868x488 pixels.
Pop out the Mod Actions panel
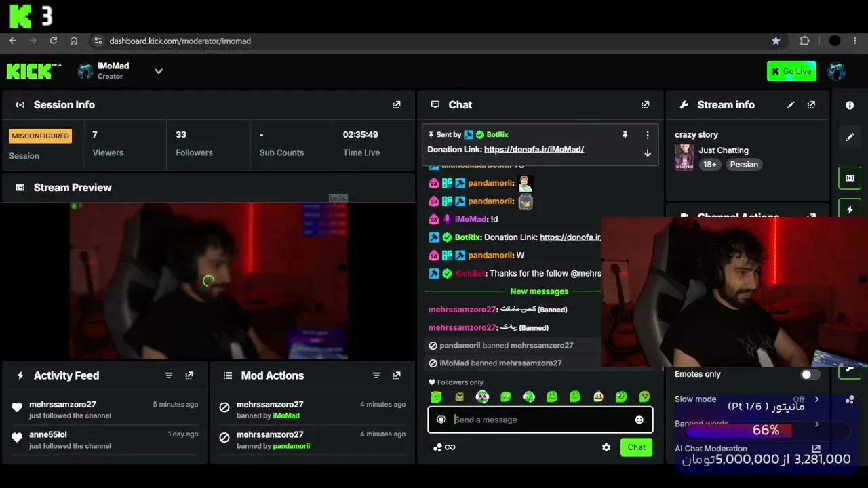[397, 375]
